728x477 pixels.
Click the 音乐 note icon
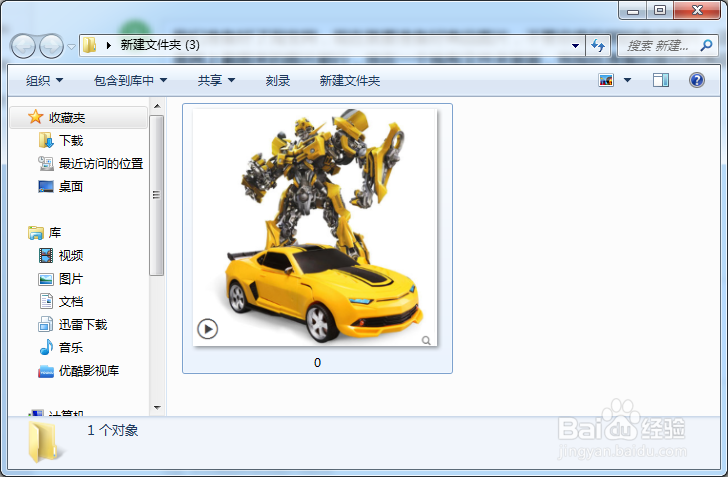tap(46, 347)
